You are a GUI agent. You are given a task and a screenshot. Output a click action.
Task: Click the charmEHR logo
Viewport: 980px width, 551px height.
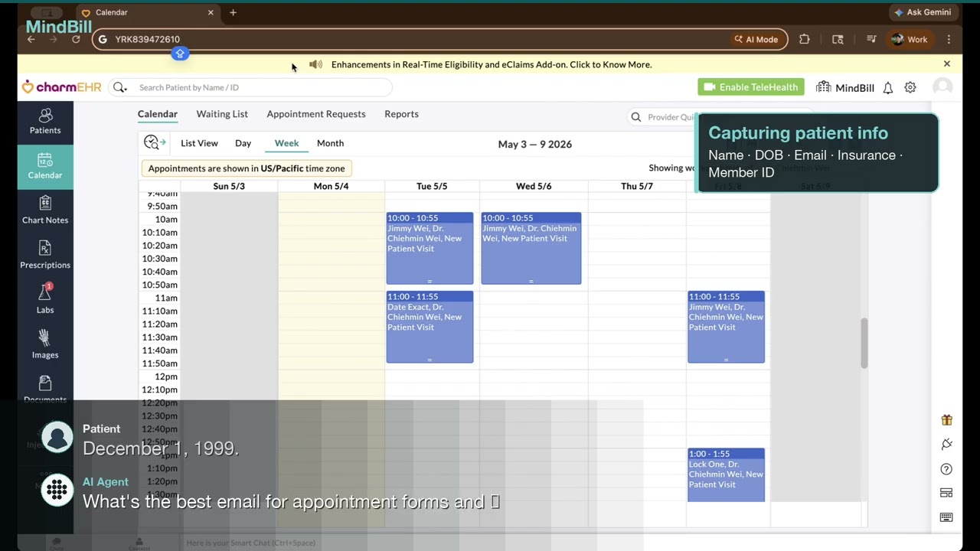coord(61,87)
